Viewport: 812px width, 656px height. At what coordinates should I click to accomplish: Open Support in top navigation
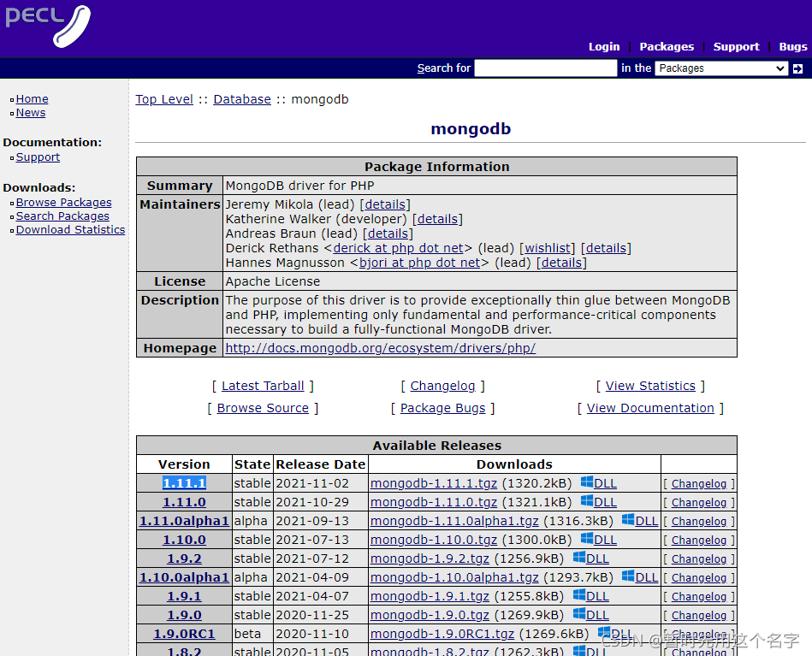click(x=736, y=46)
